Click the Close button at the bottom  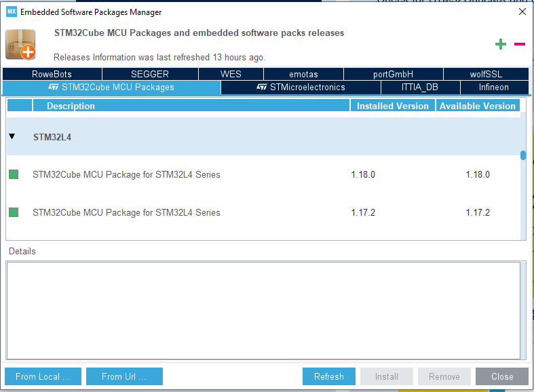[x=502, y=376]
